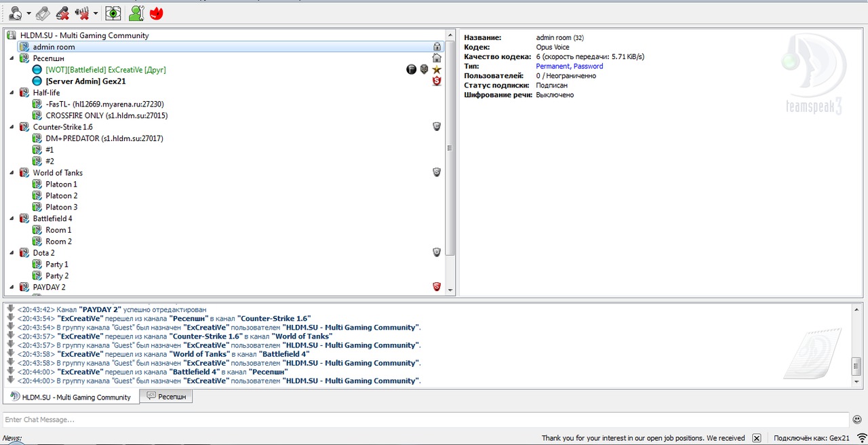Toggle subscribe to all channels eye icon

click(x=113, y=13)
